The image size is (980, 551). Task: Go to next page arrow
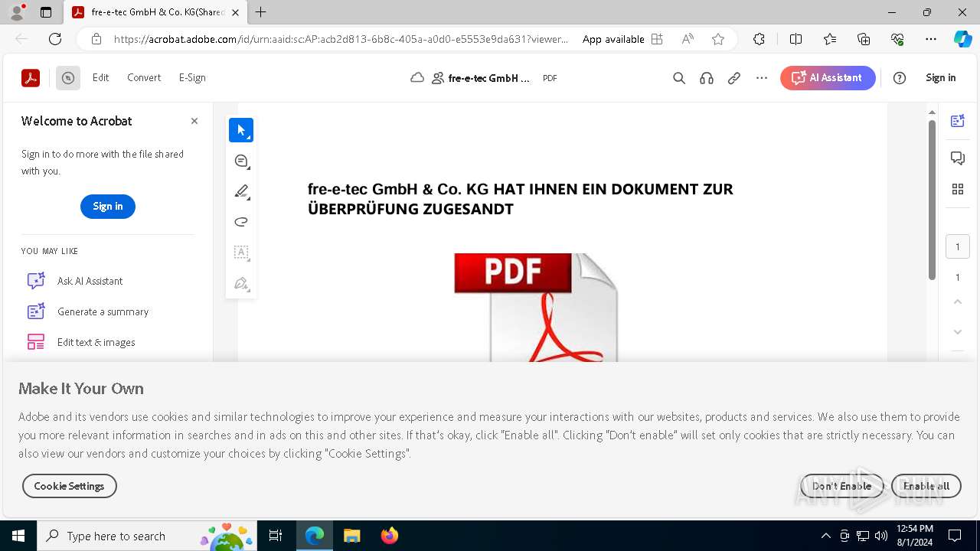pos(958,332)
